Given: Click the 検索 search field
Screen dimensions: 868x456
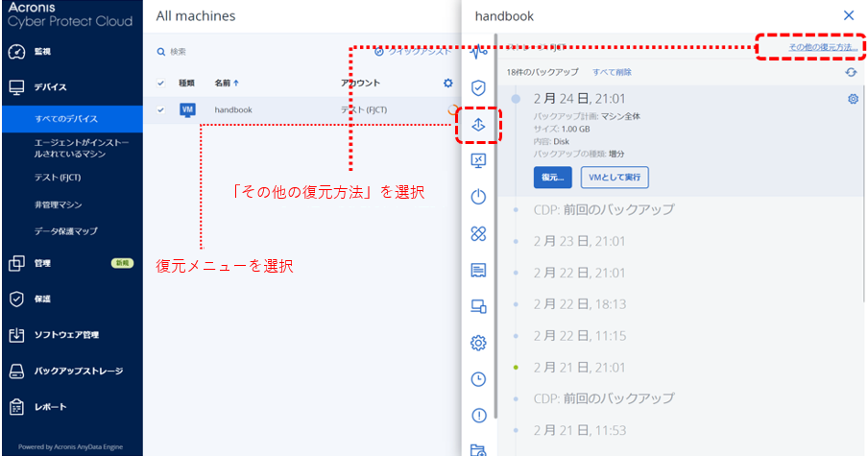Looking at the screenshot, I should 250,52.
